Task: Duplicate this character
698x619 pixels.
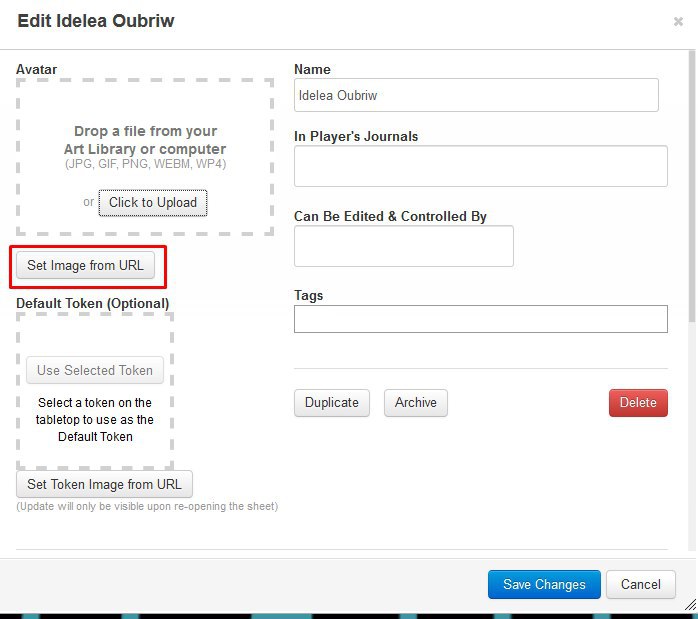Action: 332,403
